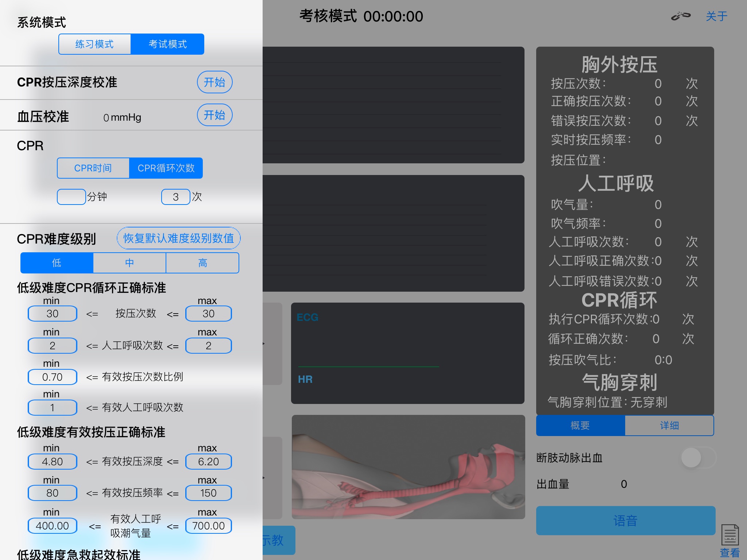Toggle the 断肢动脉出血 switch
747x560 pixels.
[x=698, y=458]
